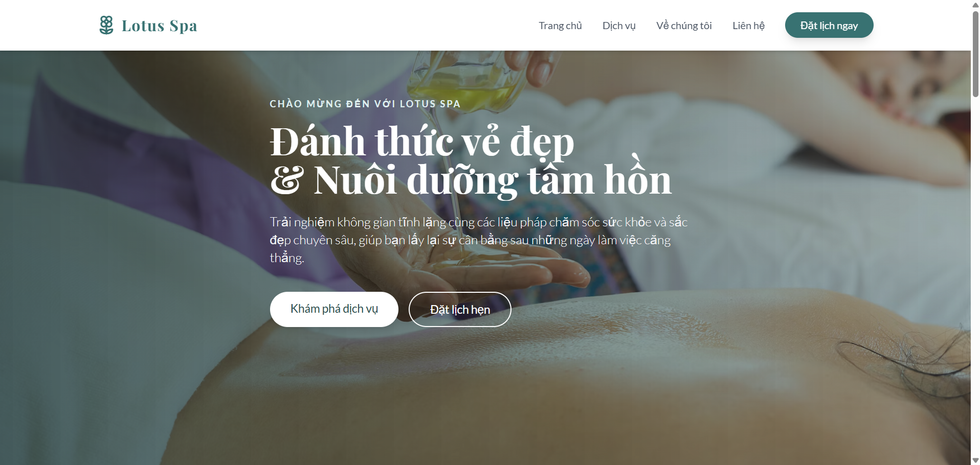This screenshot has height=465, width=980.
Task: Click the Lotus Spa brand name
Action: click(x=160, y=26)
